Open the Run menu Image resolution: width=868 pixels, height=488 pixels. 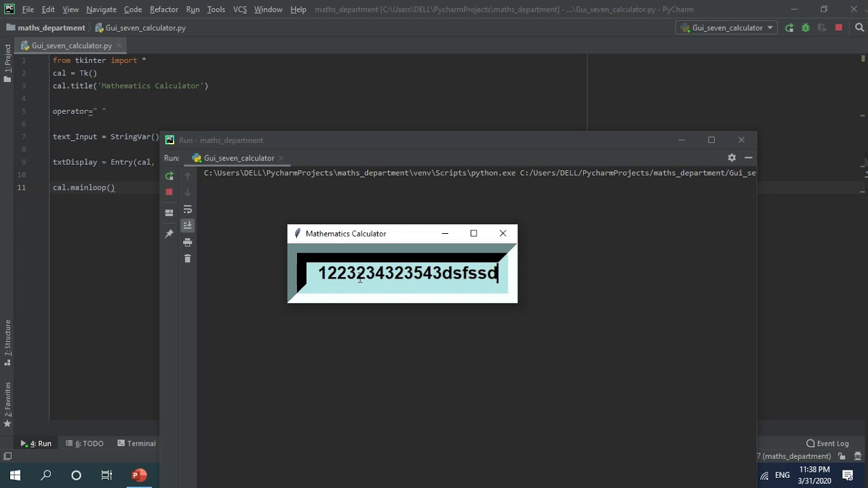click(x=193, y=9)
